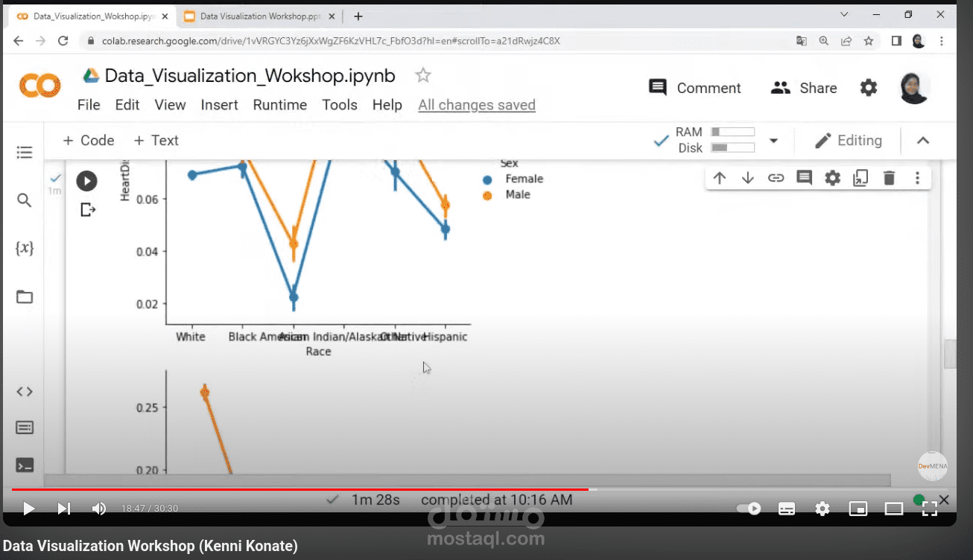Add a + Code cell
Screen dimensions: 973x560
coord(89,141)
